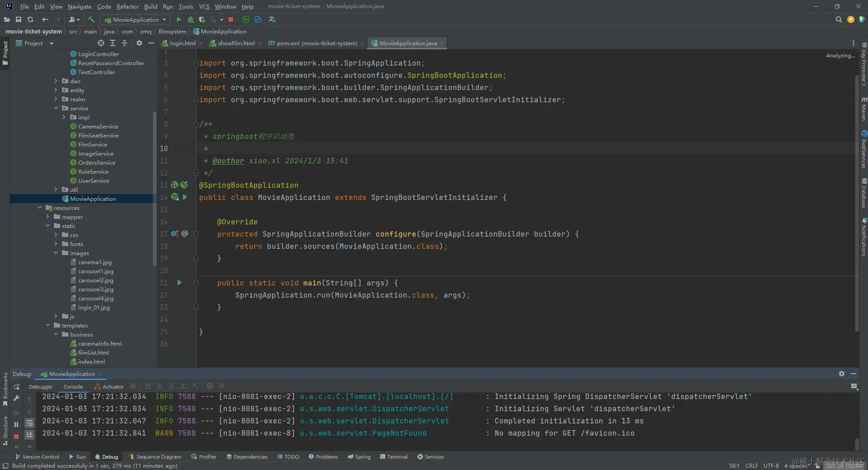Open Project panel options gear
Screen dimensions: 868x470
tap(139, 43)
